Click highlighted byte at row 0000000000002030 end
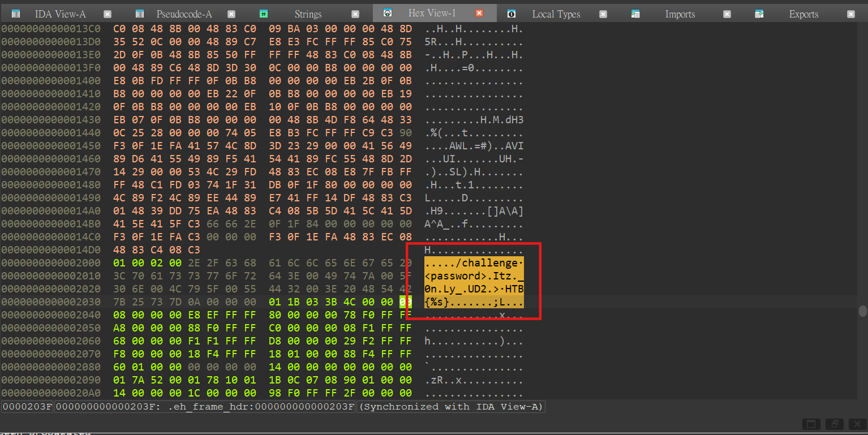 (x=405, y=302)
